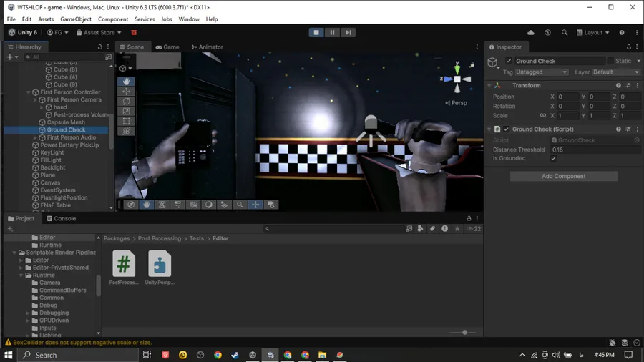Switch to the Console tab

(x=62, y=218)
